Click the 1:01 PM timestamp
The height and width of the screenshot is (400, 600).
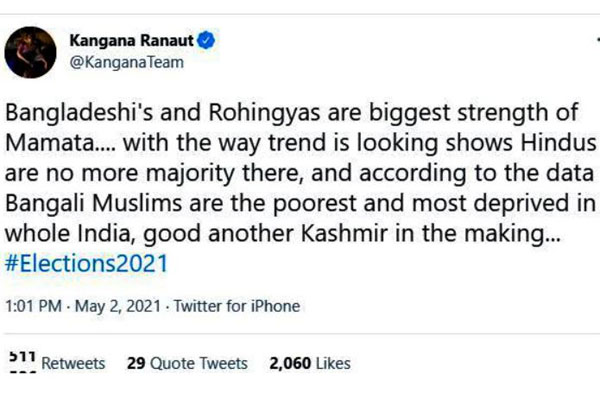click(33, 306)
